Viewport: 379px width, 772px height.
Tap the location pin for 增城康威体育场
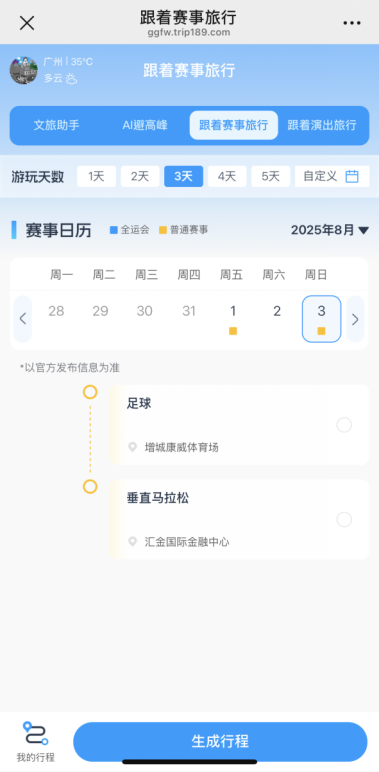pos(132,447)
